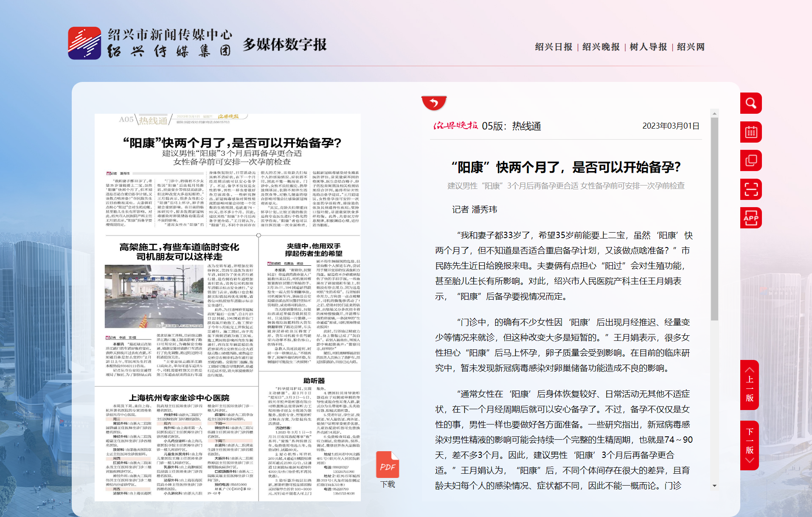Open 绍兴晚报 link

pyautogui.click(x=601, y=47)
